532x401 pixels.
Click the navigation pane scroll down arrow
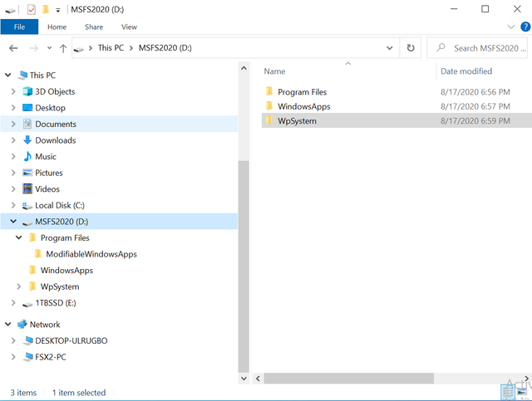point(244,379)
